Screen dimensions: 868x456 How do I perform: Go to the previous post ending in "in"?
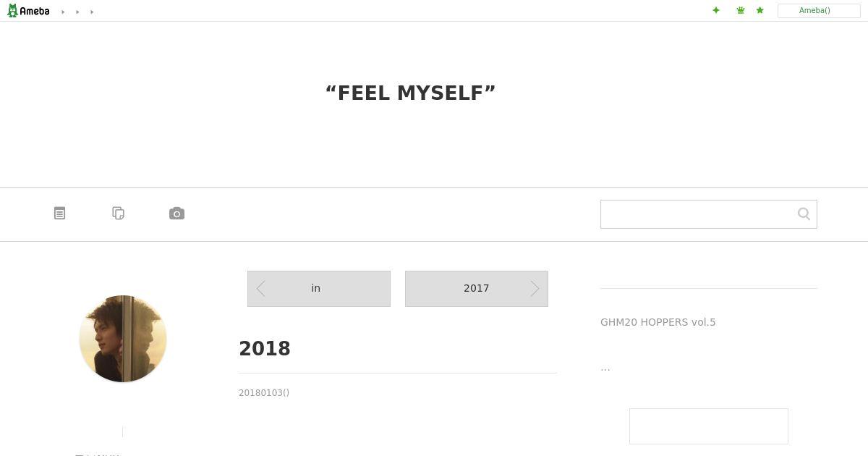point(319,289)
